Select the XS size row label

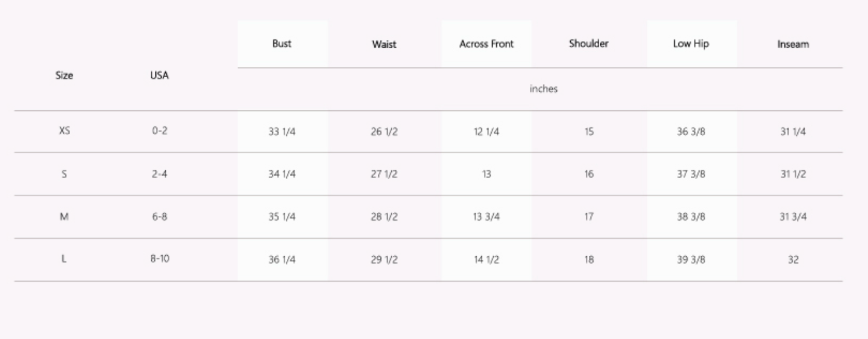(x=64, y=131)
